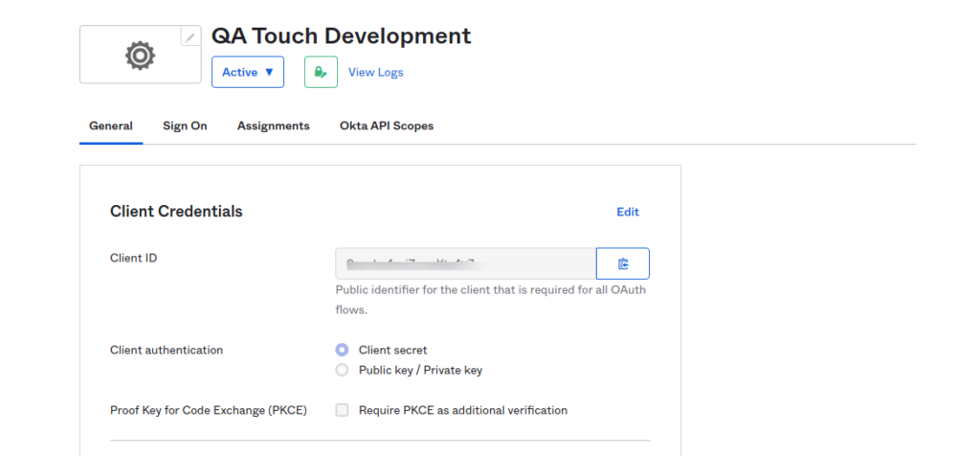Open the Assignments tab
The image size is (980, 456).
273,125
